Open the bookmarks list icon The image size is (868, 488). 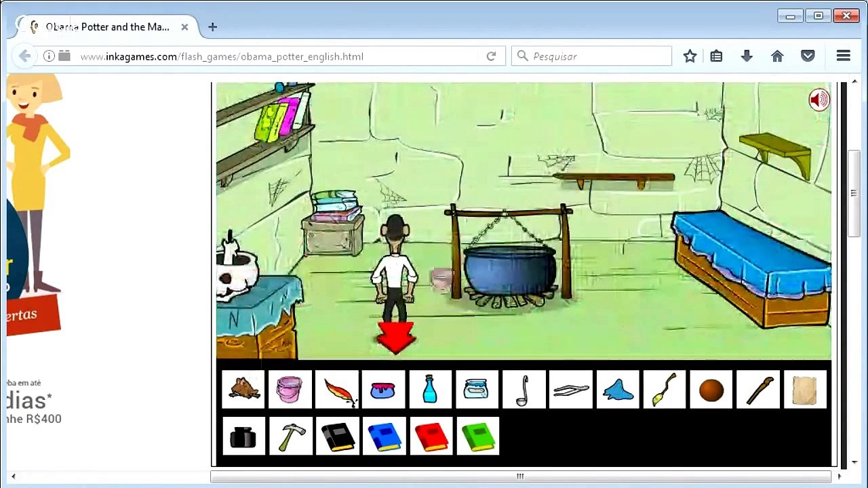pos(716,56)
